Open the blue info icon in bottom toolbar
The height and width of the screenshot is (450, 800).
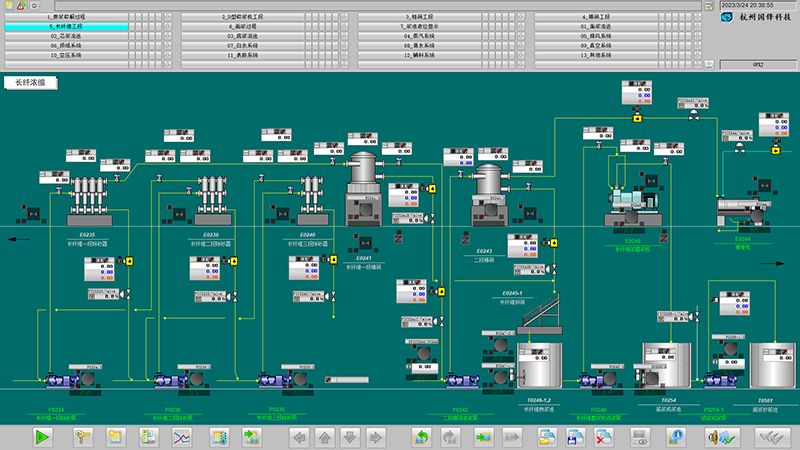[x=677, y=437]
